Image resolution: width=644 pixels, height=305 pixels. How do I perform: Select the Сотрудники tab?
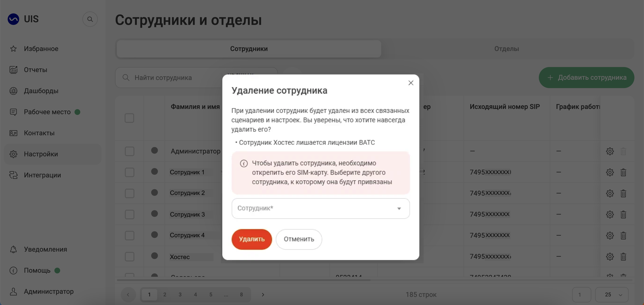pos(249,49)
